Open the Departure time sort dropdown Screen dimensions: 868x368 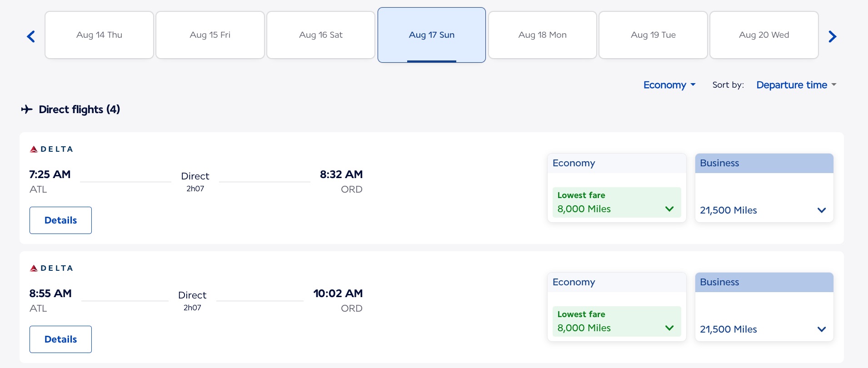[796, 85]
